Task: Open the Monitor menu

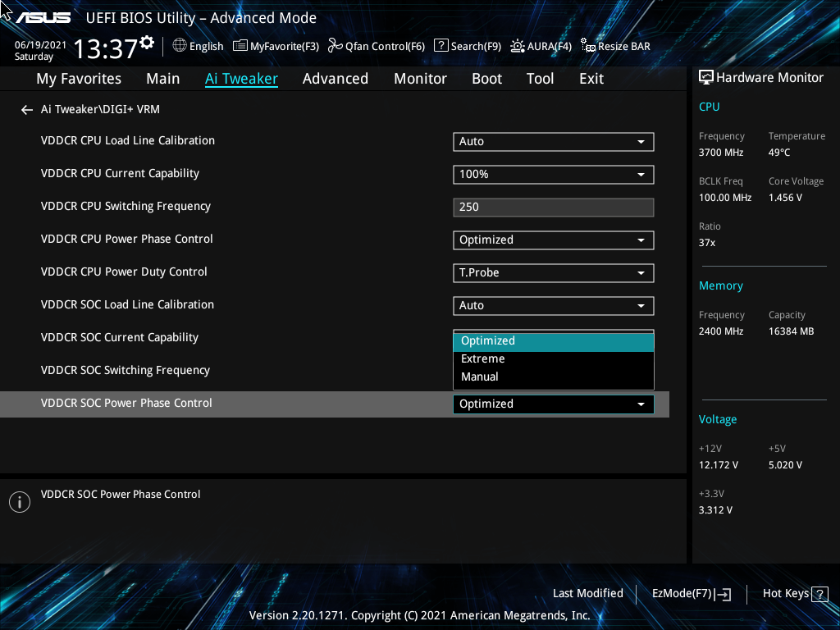Action: tap(420, 78)
